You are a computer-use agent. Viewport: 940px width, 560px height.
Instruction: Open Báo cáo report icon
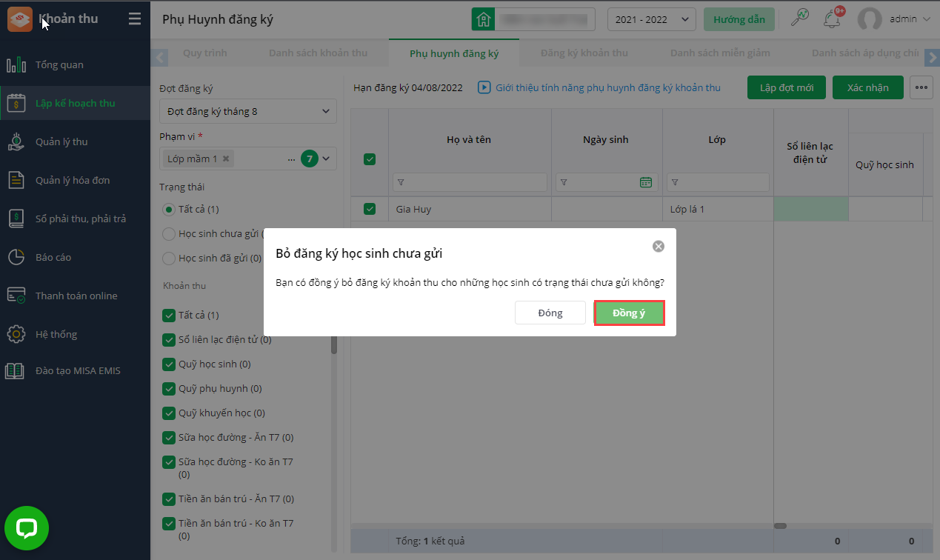pyautogui.click(x=16, y=258)
